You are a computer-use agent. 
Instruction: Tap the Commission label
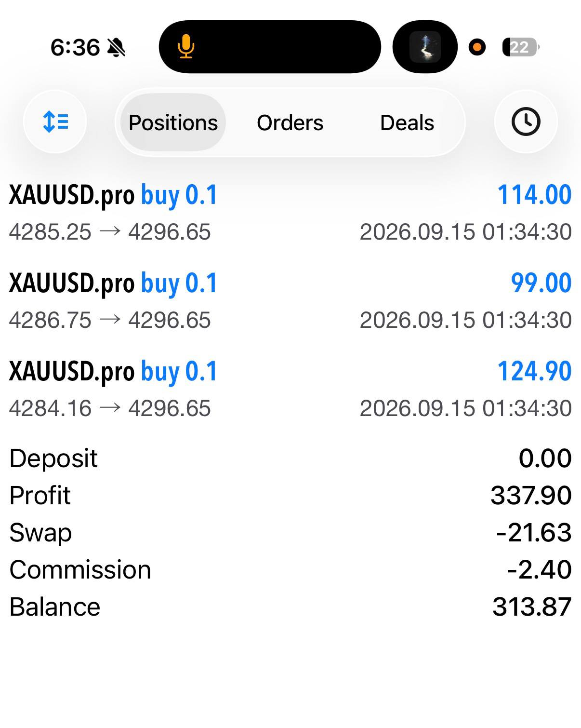click(x=80, y=569)
